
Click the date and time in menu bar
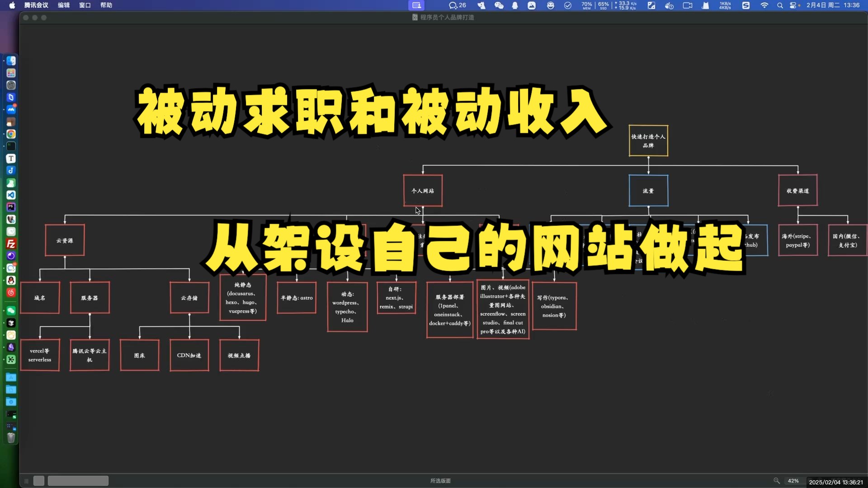tap(833, 5)
